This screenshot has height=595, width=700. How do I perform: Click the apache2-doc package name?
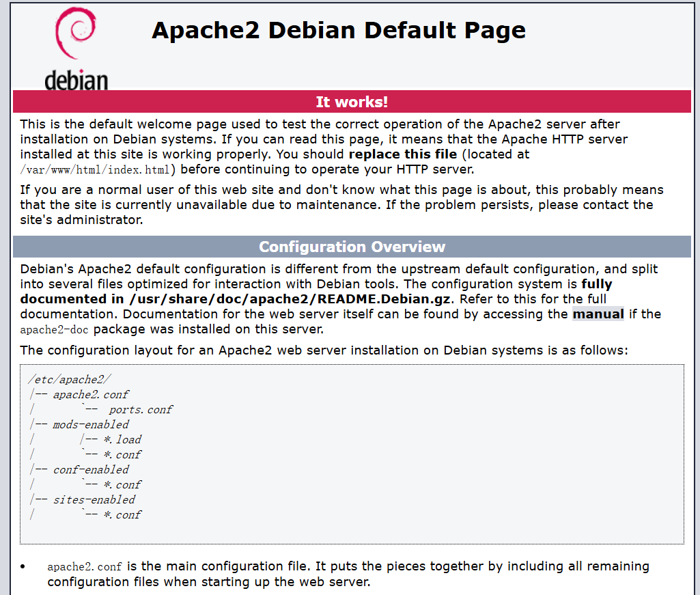pos(54,330)
